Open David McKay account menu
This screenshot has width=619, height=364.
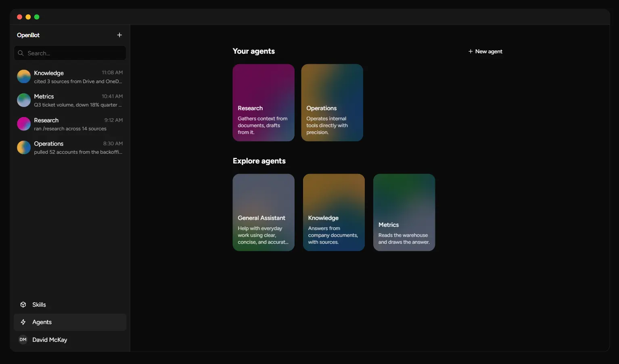[x=70, y=340]
